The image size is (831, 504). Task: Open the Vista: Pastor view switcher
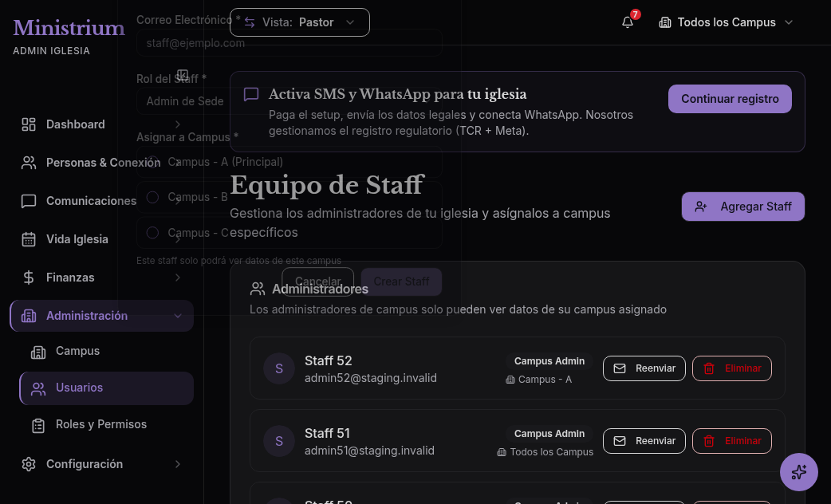299,22
